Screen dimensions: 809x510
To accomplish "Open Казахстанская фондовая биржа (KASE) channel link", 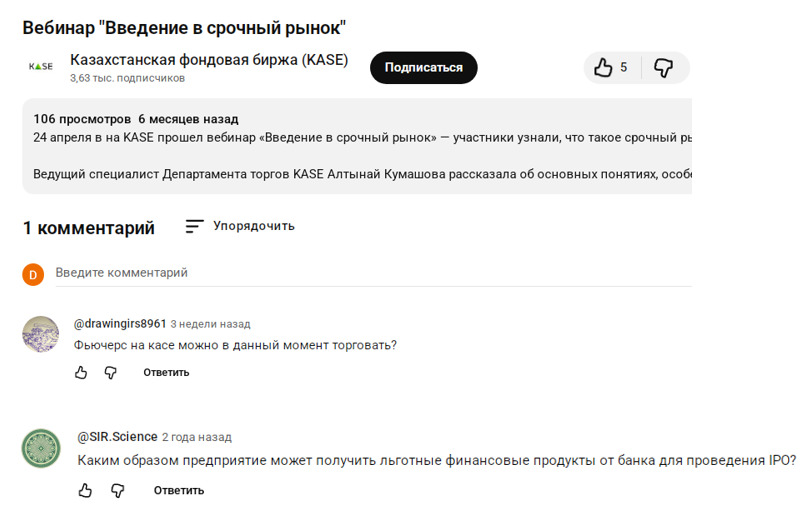I will click(209, 60).
